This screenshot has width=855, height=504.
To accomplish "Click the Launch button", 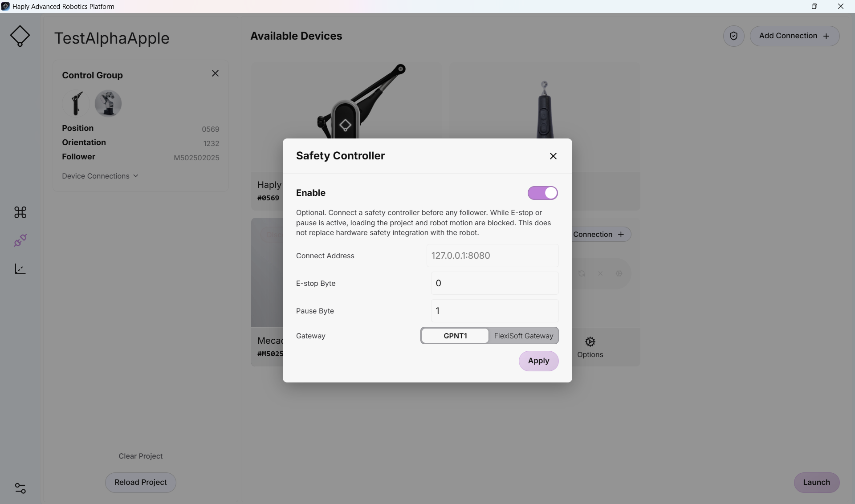I will pos(816,483).
